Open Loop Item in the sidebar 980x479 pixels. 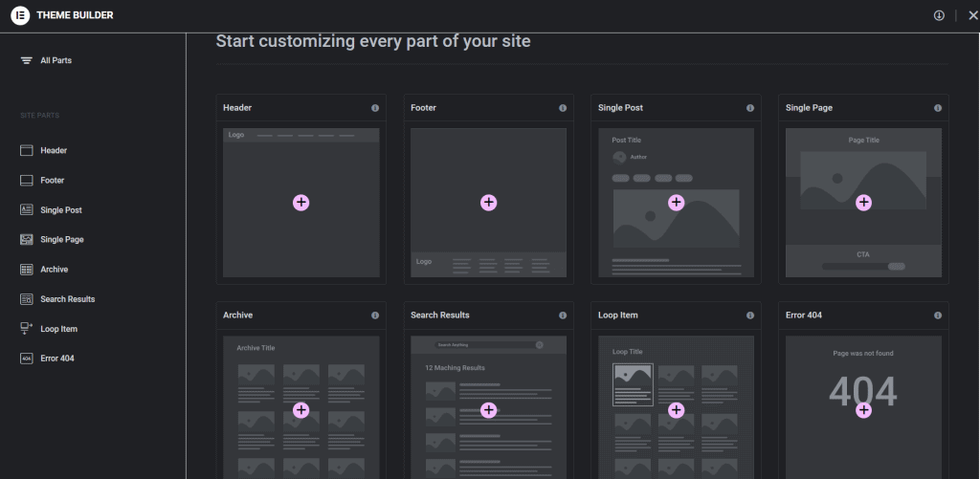pos(58,329)
